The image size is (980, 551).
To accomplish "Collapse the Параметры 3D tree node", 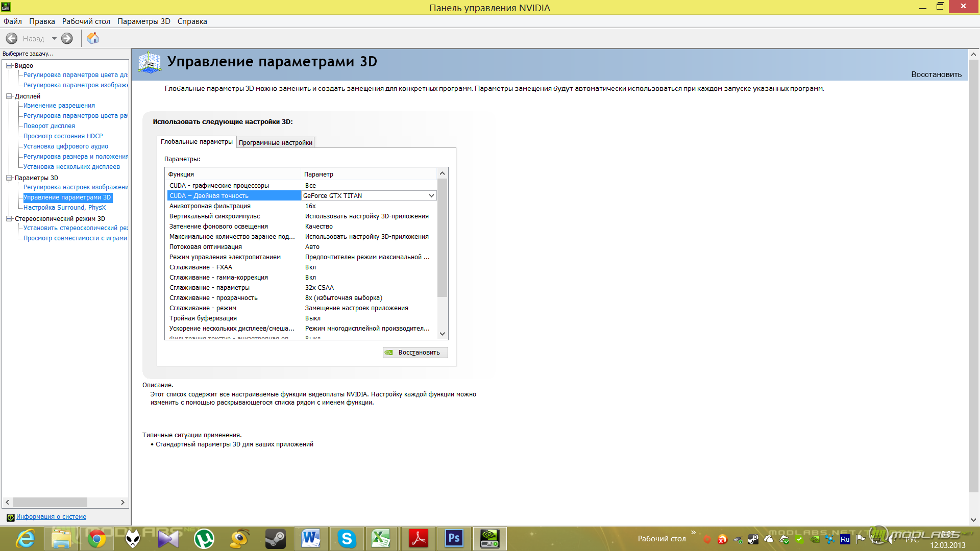I will 9,178.
